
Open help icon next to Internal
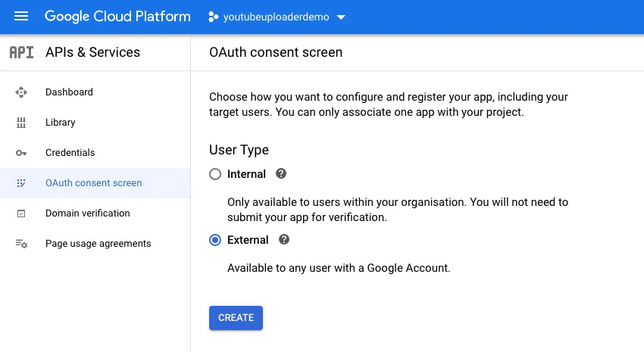281,173
